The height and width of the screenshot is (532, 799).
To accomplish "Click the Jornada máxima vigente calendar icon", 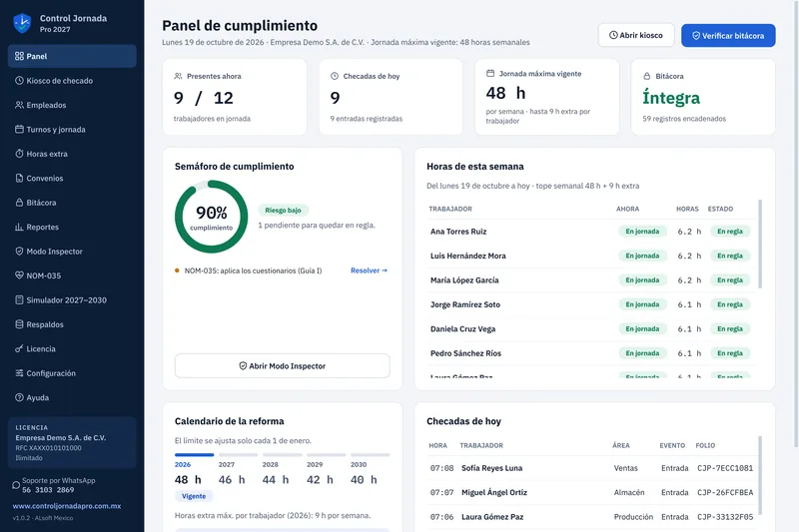I will pyautogui.click(x=490, y=73).
